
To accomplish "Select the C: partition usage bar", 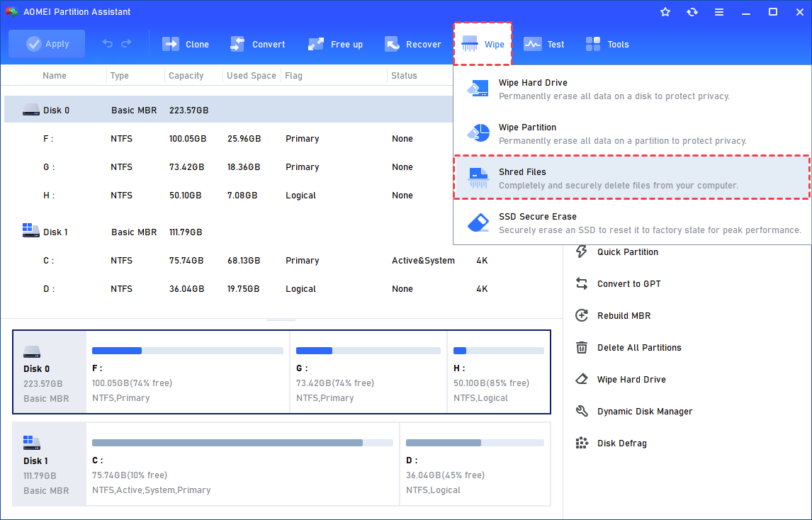I will [242, 443].
